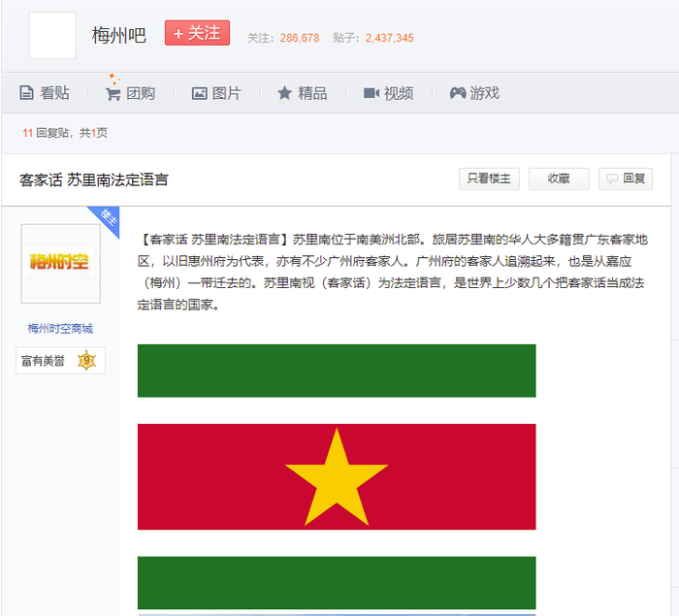Follow the forum with +关注 button
679x616 pixels.
[197, 33]
